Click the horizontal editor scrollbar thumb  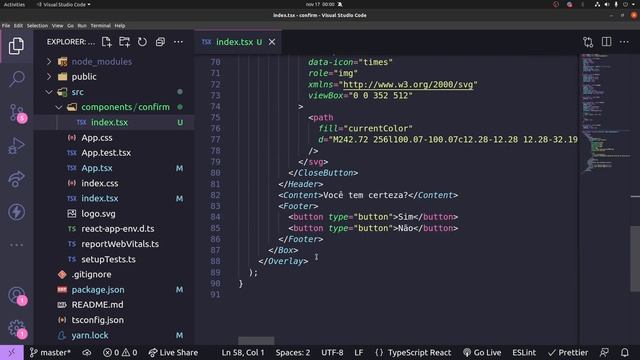tap(256, 340)
